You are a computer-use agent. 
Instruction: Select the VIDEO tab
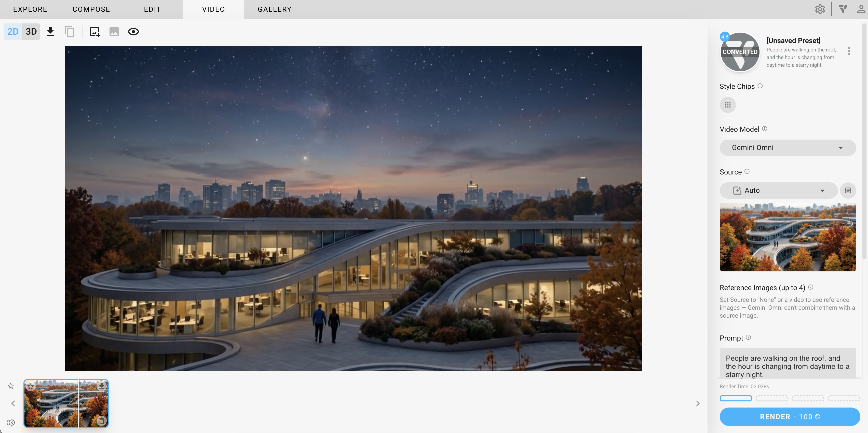(213, 9)
